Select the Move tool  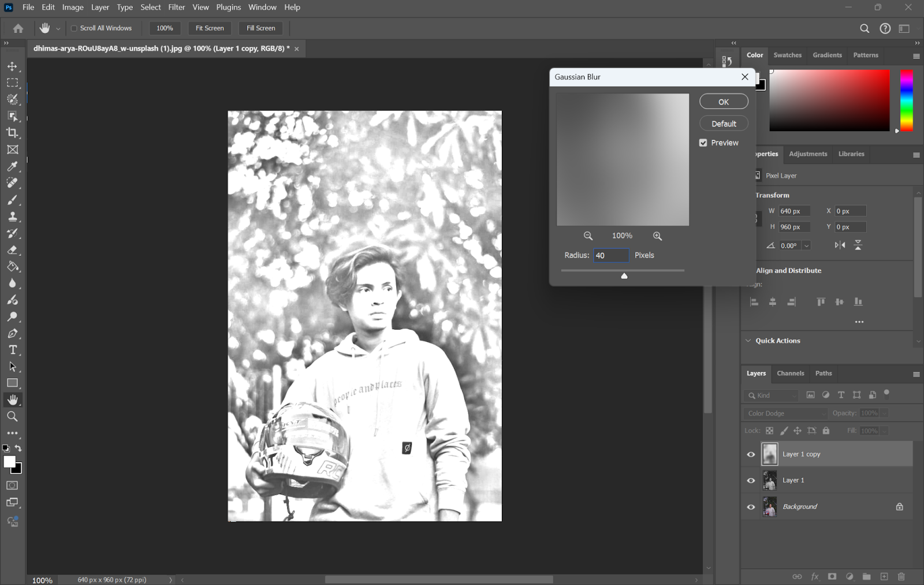(x=12, y=66)
